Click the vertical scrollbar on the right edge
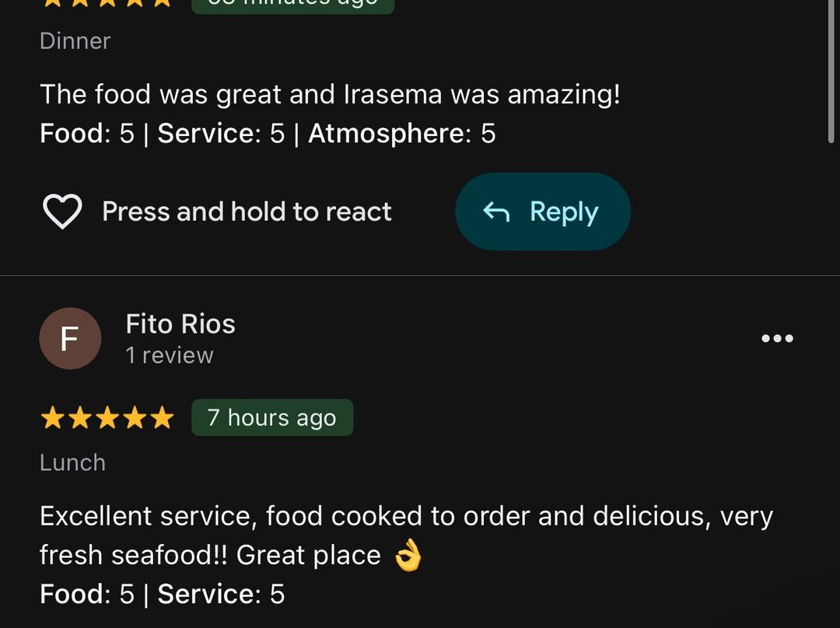The width and height of the screenshot is (840, 628). coord(831,70)
